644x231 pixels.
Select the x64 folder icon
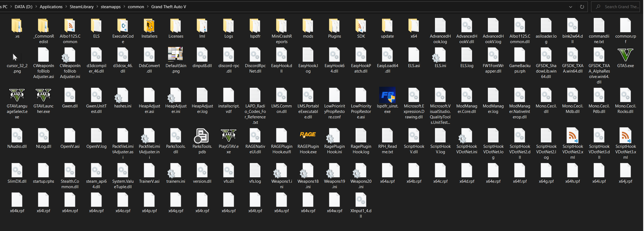tap(414, 26)
